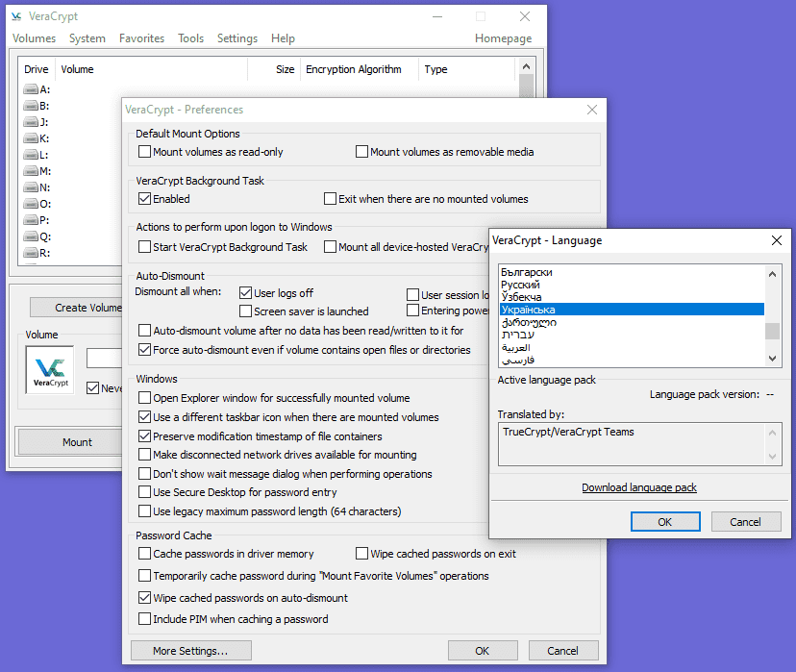Select drive Q: icon in drive list

pos(31,237)
